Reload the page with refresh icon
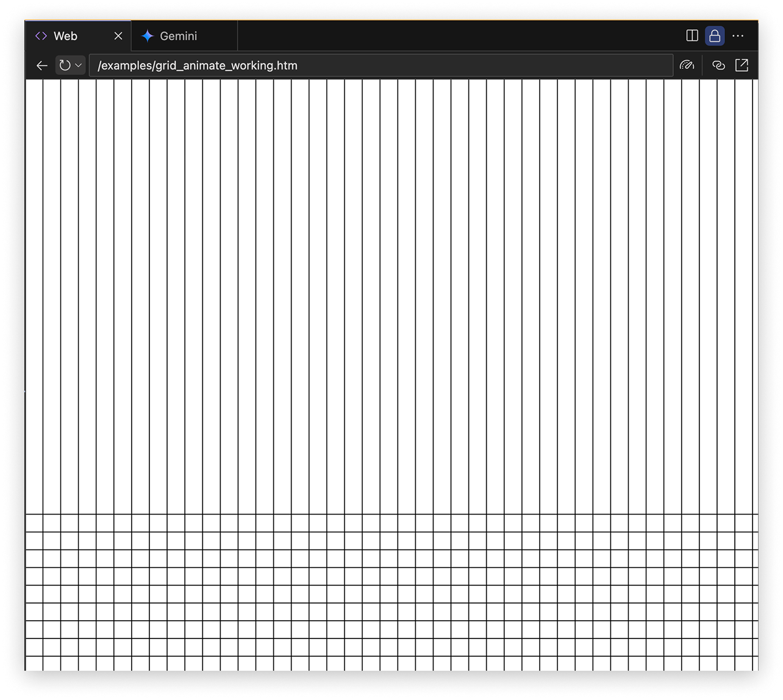 coord(65,65)
